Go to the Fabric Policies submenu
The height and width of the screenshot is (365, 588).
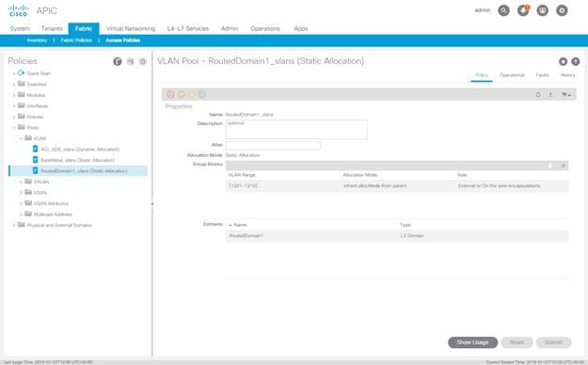[x=76, y=40]
